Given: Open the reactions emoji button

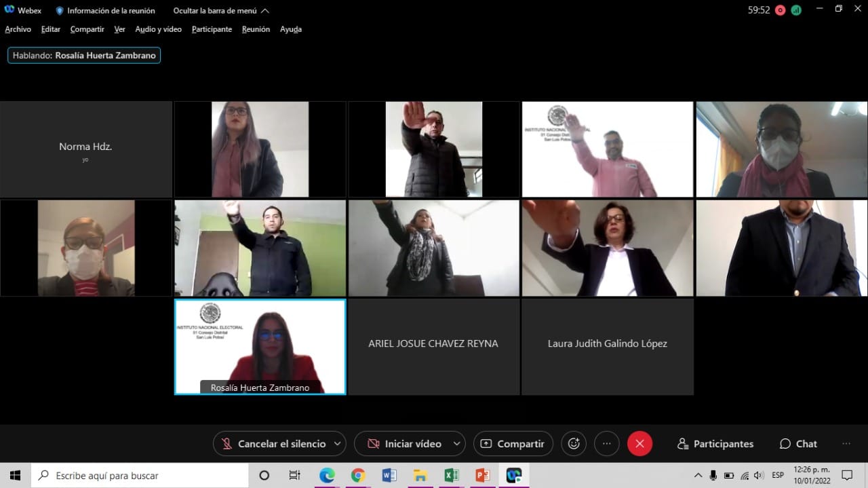Looking at the screenshot, I should click(x=574, y=444).
